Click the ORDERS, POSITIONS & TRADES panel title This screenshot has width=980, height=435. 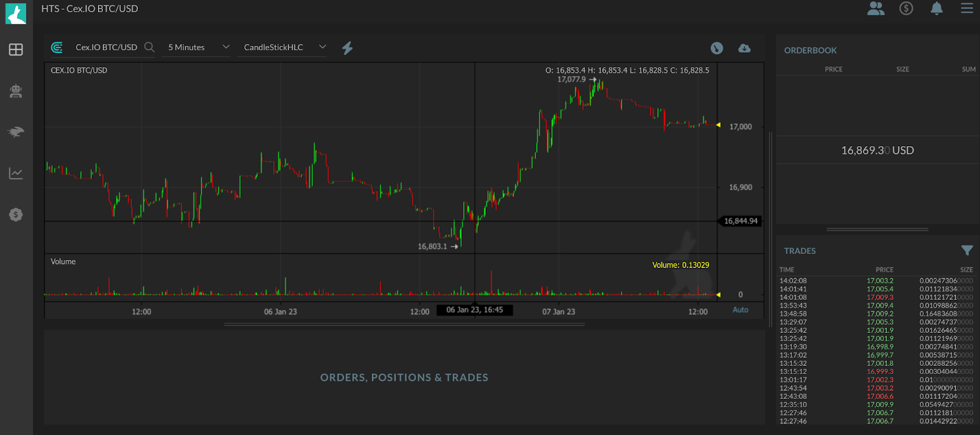(404, 377)
